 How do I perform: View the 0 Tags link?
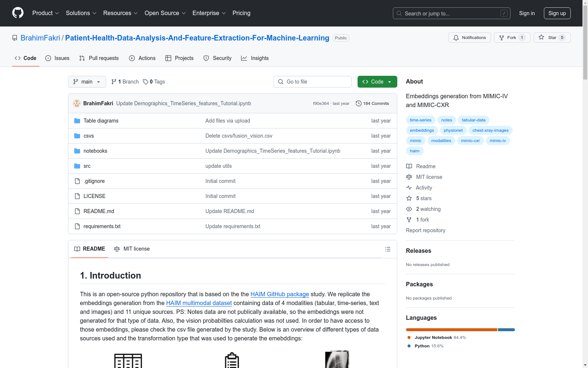point(154,82)
